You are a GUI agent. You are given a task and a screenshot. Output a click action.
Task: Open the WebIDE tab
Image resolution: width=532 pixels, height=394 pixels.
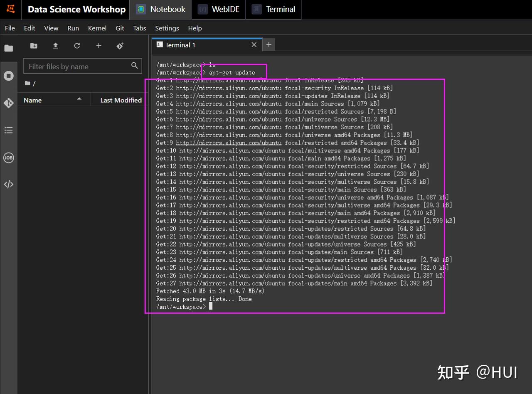click(219, 10)
